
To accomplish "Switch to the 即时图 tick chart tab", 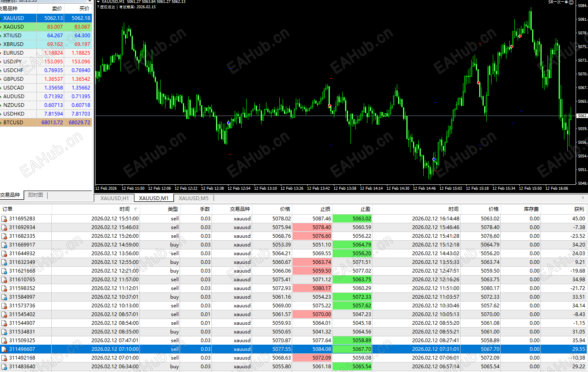I will click(36, 195).
